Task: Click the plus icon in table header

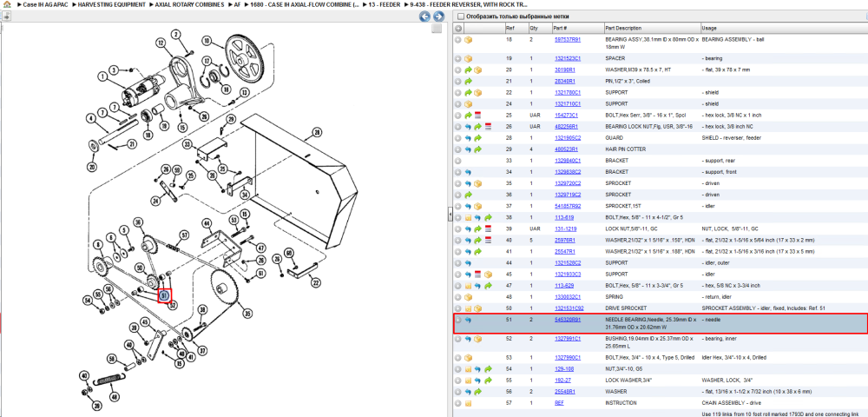Action: point(458,29)
